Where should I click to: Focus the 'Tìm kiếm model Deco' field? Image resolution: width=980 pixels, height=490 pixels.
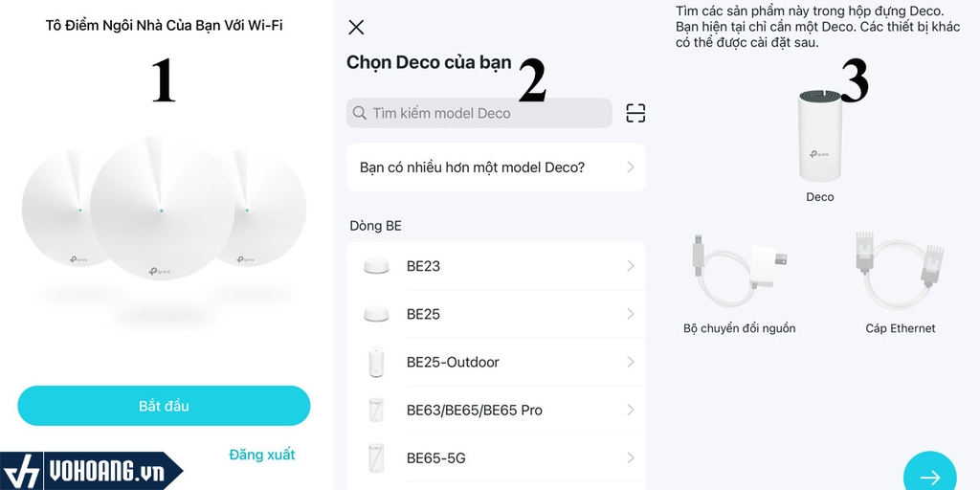tap(479, 113)
